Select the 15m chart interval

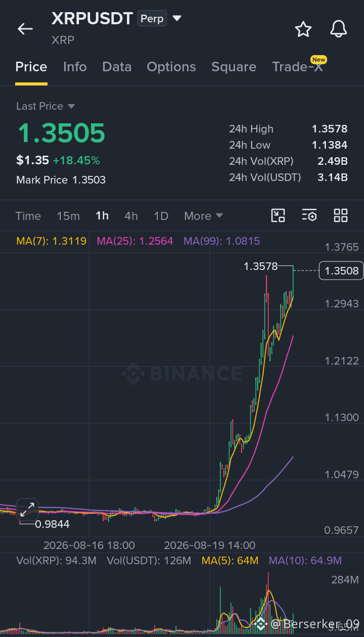pos(68,216)
